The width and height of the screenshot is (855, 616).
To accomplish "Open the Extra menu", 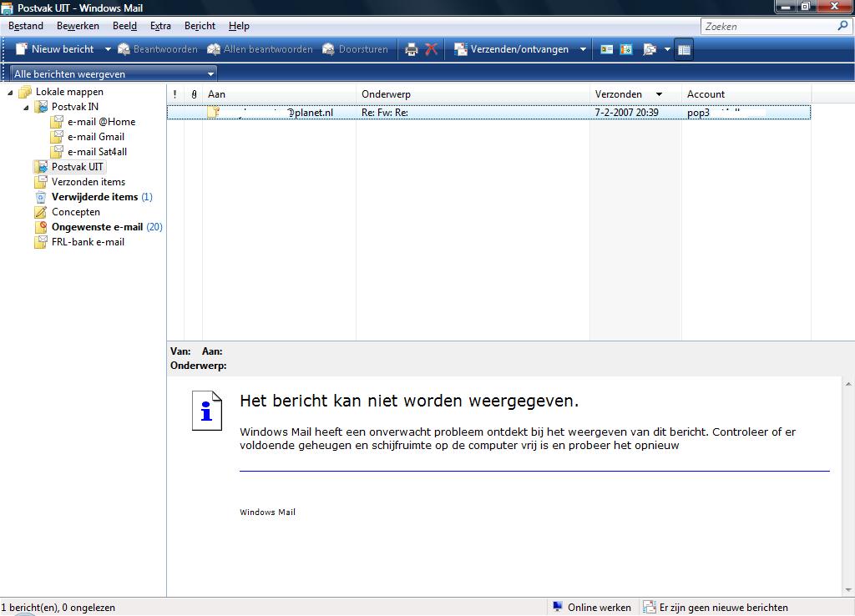I will [160, 26].
